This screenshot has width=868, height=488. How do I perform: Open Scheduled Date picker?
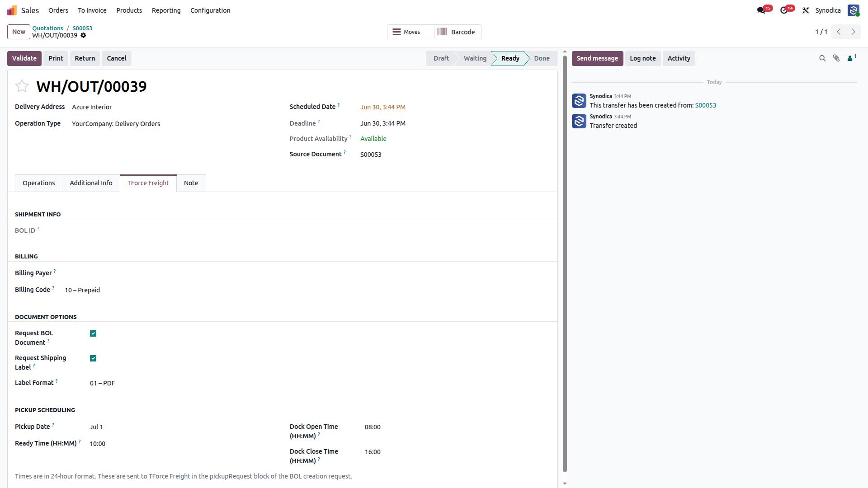coord(383,107)
